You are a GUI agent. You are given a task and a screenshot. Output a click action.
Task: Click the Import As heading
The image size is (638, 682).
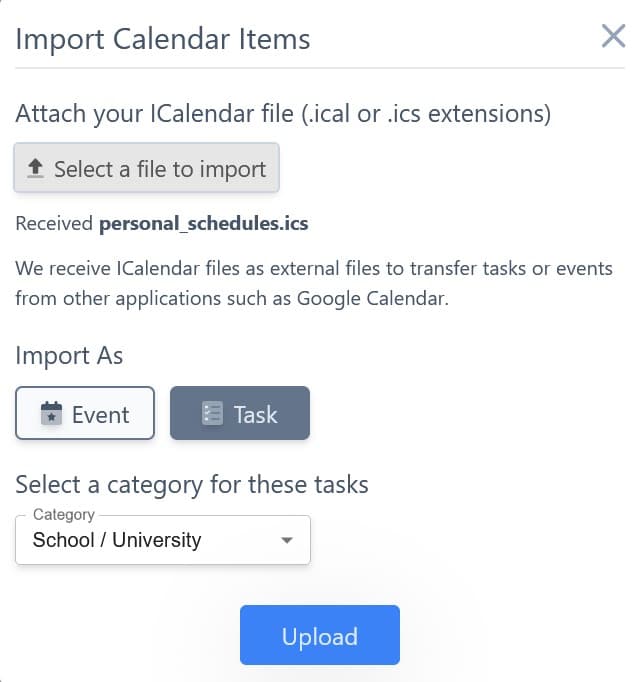69,356
